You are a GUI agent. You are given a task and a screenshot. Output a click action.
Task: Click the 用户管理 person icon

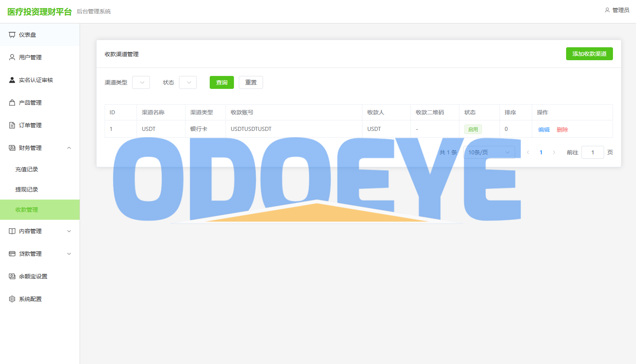point(12,57)
